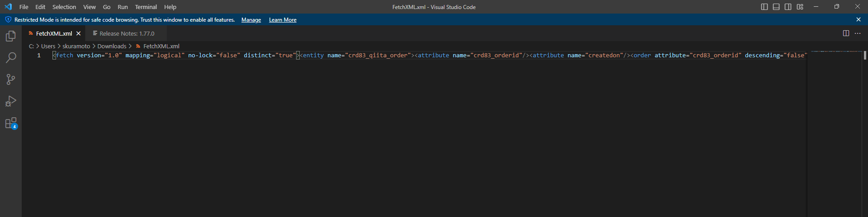Viewport: 868px width, 217px height.
Task: Click the Restricted Mode shield icon
Action: 8,19
